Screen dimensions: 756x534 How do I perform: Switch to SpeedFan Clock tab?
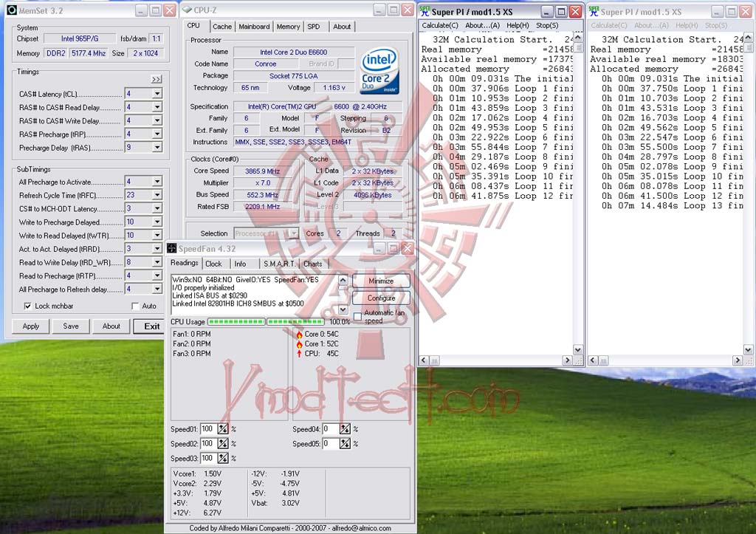[213, 264]
